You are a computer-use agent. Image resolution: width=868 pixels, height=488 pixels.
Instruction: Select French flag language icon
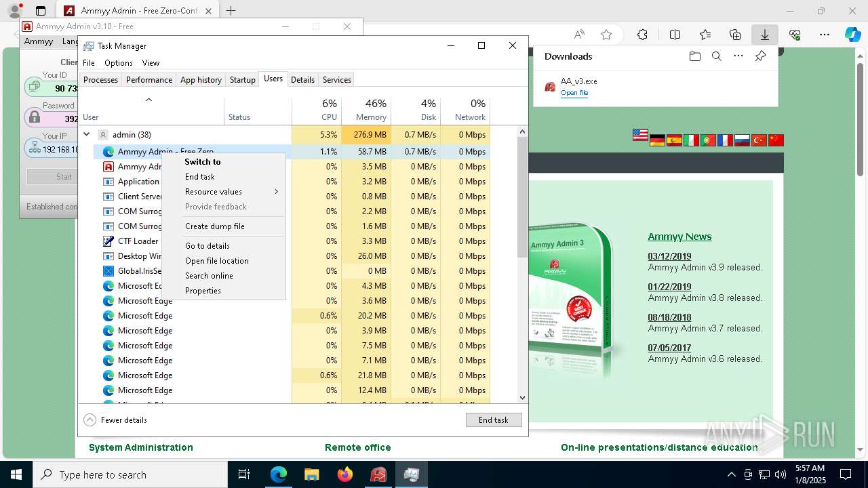pos(725,140)
